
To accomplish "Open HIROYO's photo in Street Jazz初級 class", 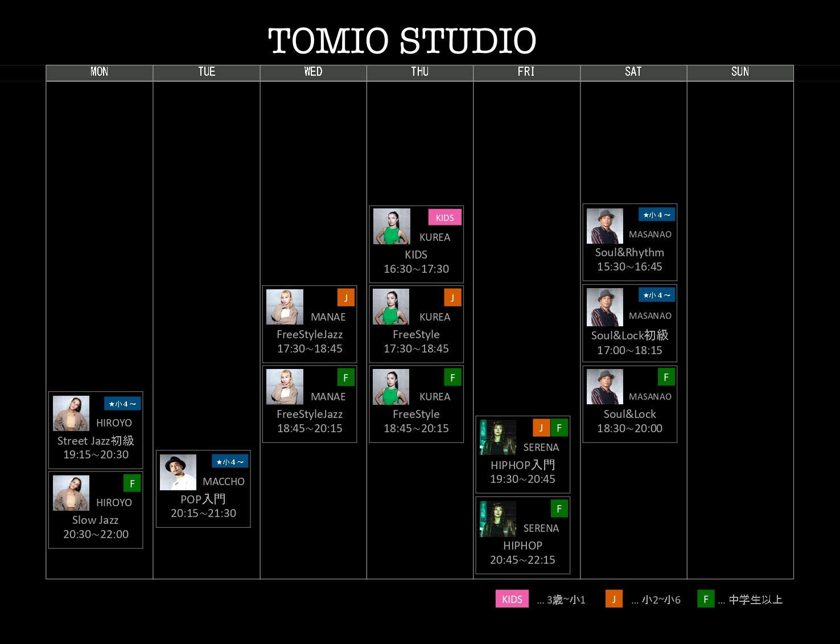I will (x=71, y=413).
